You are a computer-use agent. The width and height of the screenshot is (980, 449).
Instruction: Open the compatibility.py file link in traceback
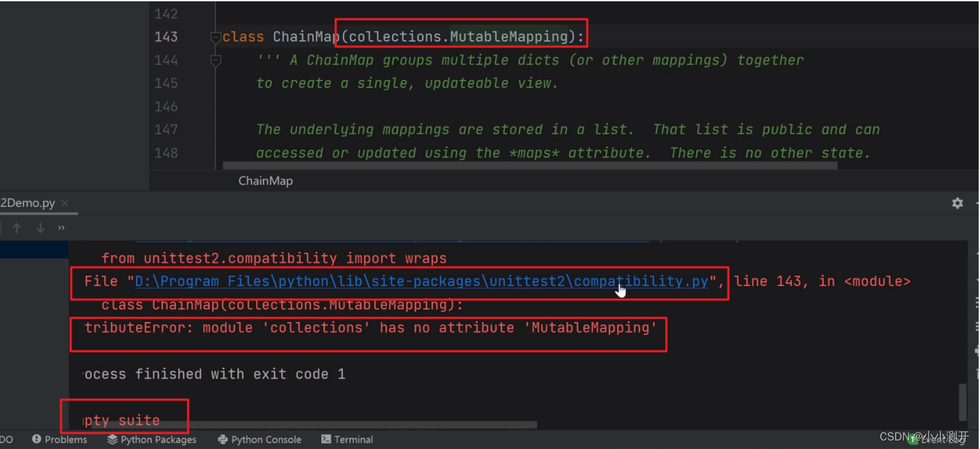pos(422,281)
